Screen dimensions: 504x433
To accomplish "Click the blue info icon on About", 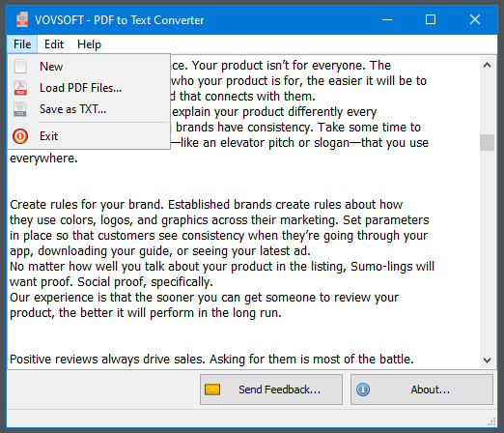I will point(363,390).
